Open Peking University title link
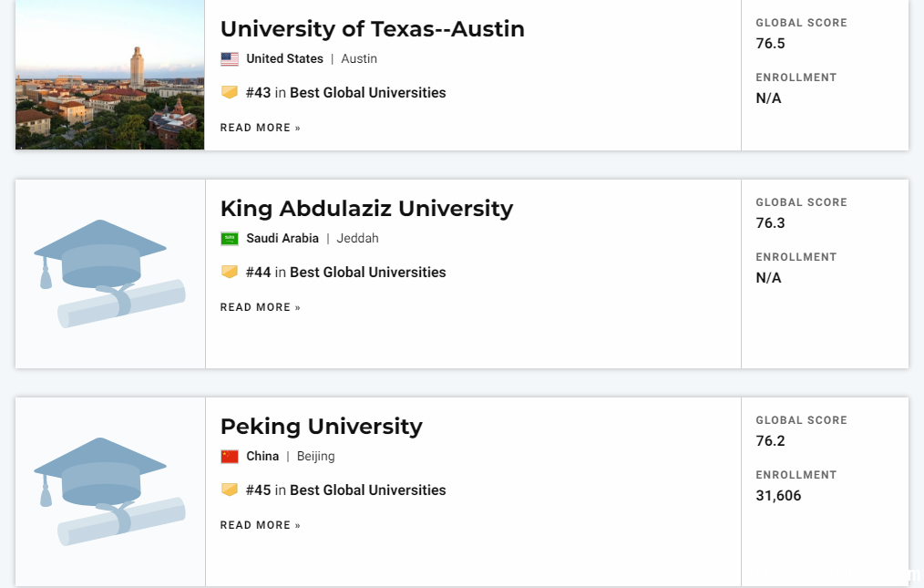Image resolution: width=924 pixels, height=588 pixels. tap(321, 427)
